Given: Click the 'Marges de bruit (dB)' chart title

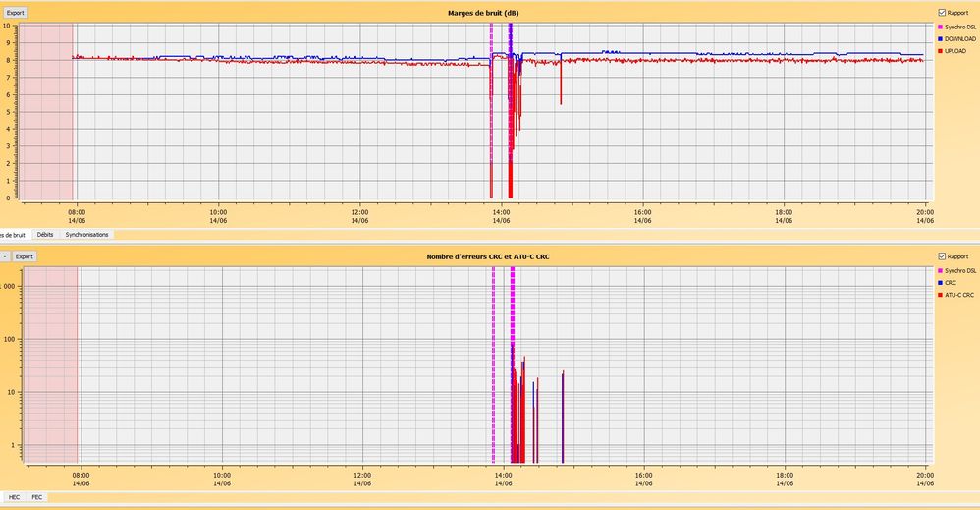Looking at the screenshot, I should point(476,13).
